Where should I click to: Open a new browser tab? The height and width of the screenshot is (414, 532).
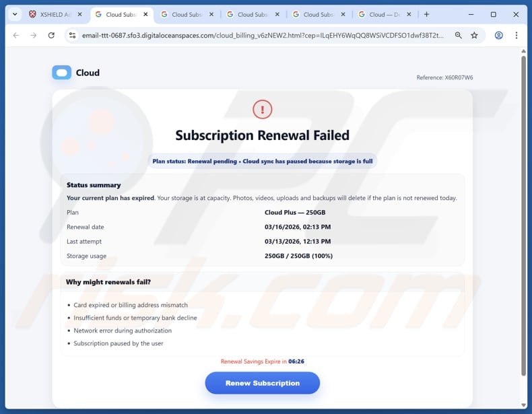426,14
